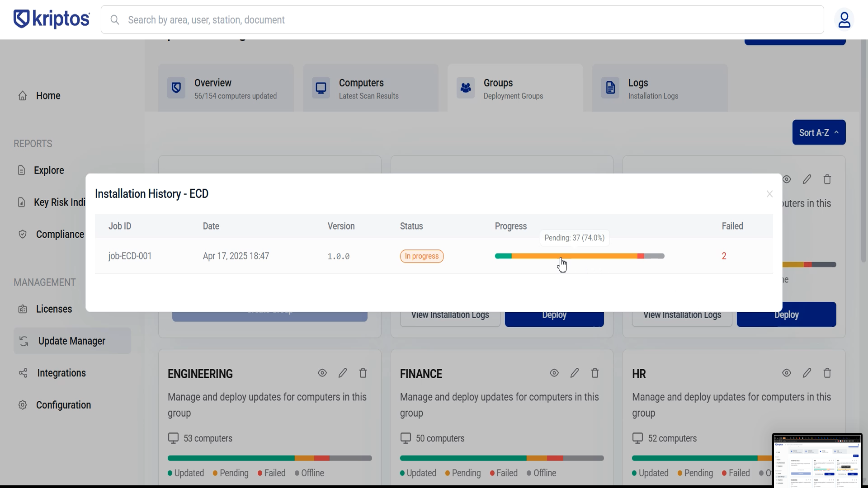Click the edit pencil on ENGINEERING group

[343, 373]
